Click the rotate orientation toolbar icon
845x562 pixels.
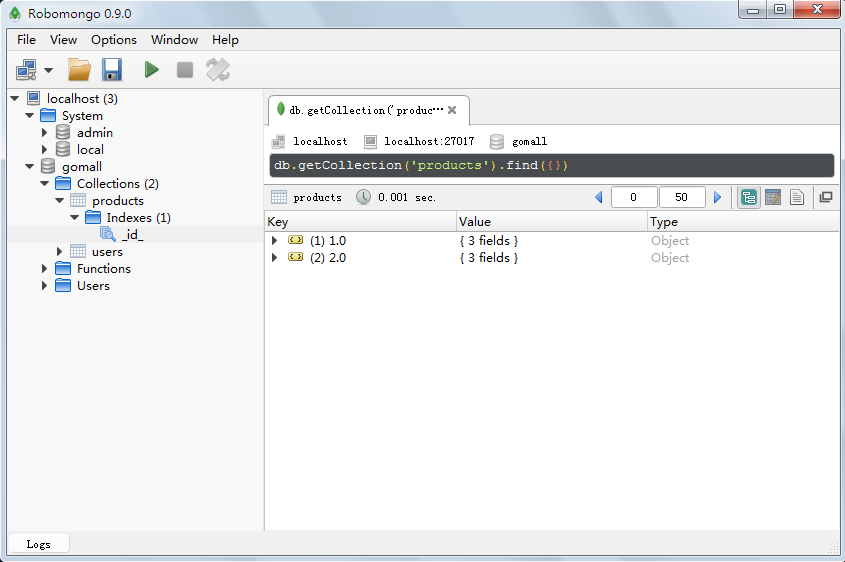pos(218,70)
